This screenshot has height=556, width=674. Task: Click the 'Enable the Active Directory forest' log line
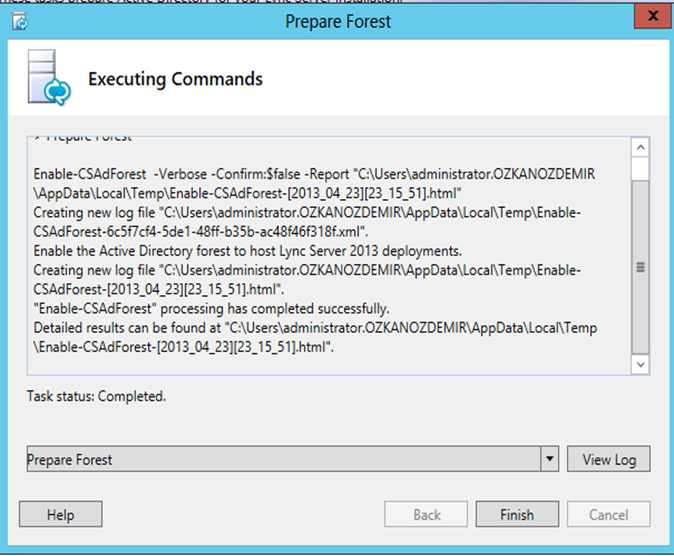[x=248, y=251]
